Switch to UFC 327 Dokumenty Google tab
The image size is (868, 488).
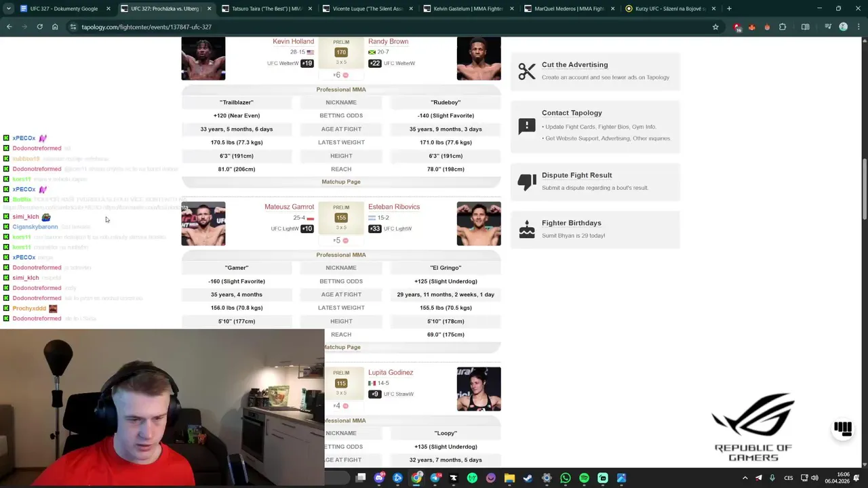(64, 9)
